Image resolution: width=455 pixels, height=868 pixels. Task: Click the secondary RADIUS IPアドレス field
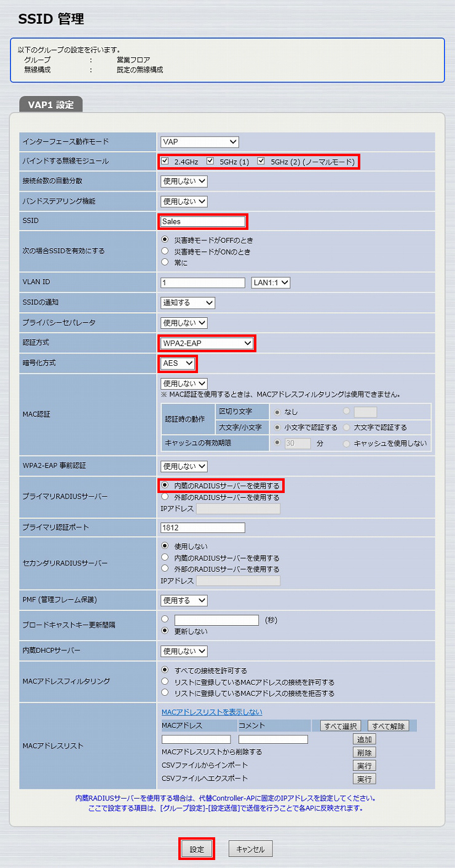tap(238, 581)
